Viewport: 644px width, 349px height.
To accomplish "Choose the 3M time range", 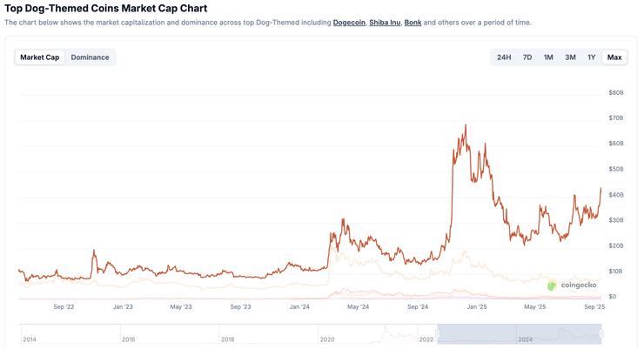I will click(570, 57).
